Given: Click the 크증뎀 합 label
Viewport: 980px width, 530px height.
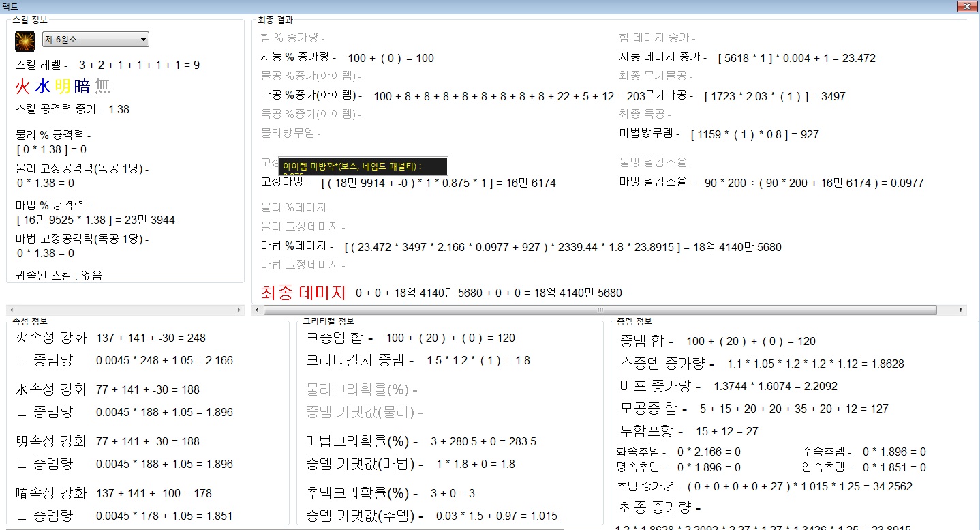Looking at the screenshot, I should tap(339, 338).
